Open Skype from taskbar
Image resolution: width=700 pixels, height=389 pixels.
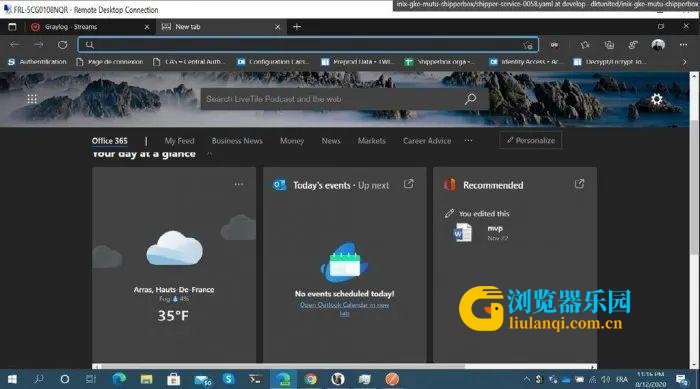click(x=229, y=379)
